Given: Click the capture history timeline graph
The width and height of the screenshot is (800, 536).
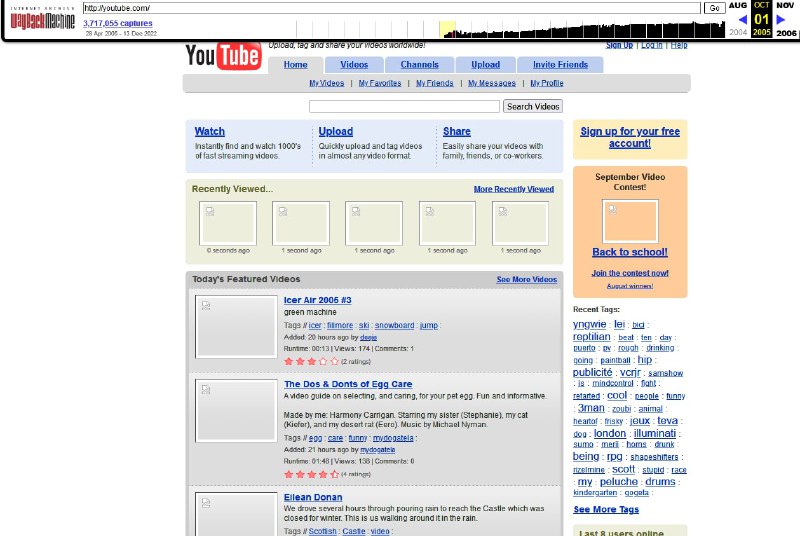Looking at the screenshot, I should point(580,28).
